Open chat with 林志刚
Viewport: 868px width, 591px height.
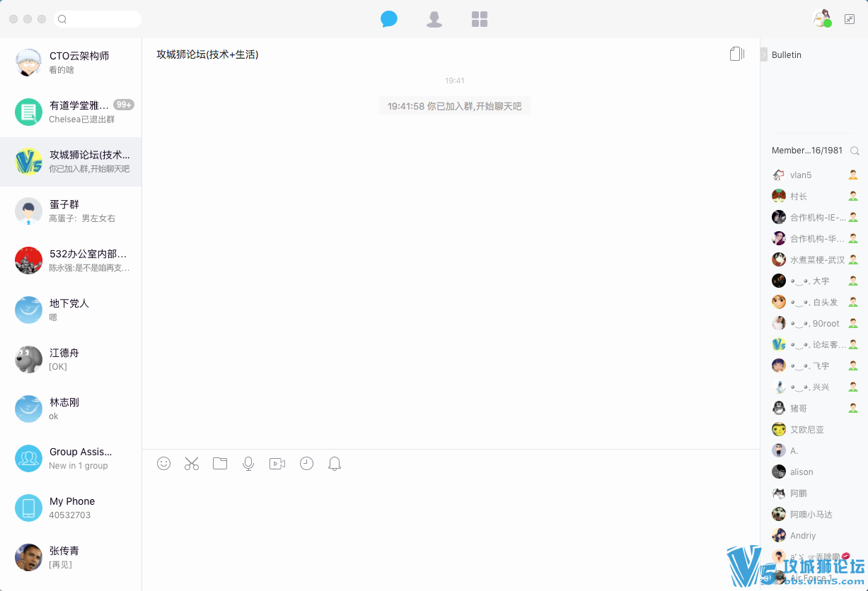(71, 409)
